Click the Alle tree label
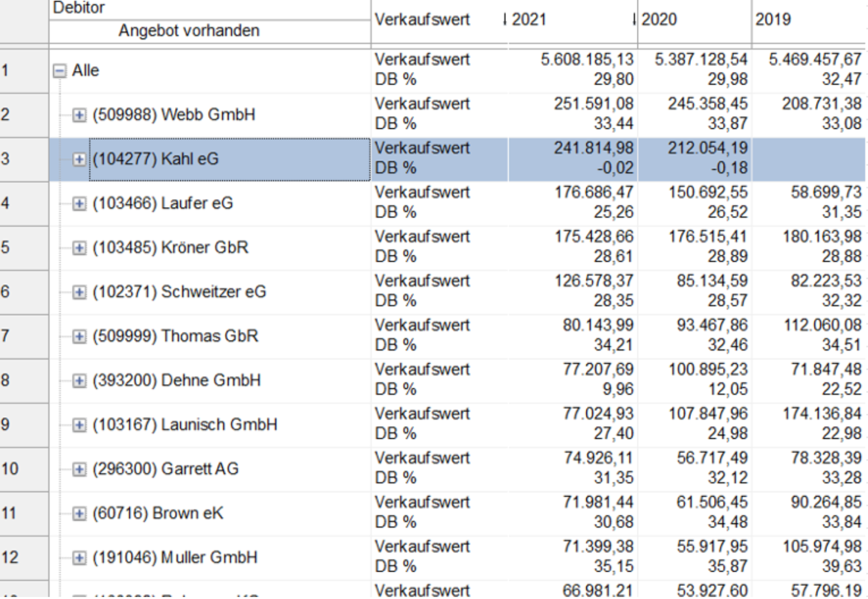This screenshot has height=599, width=868. click(x=86, y=71)
